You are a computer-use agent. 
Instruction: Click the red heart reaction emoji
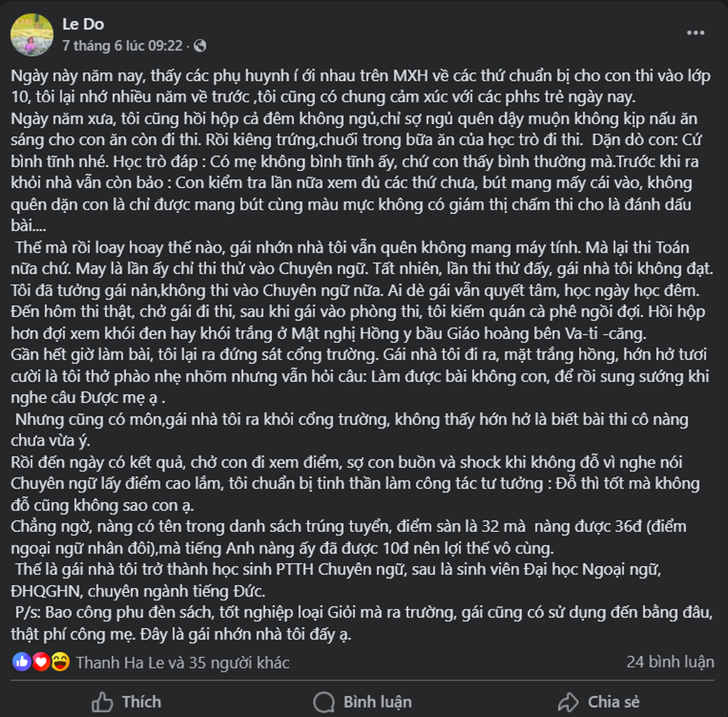[x=41, y=661]
